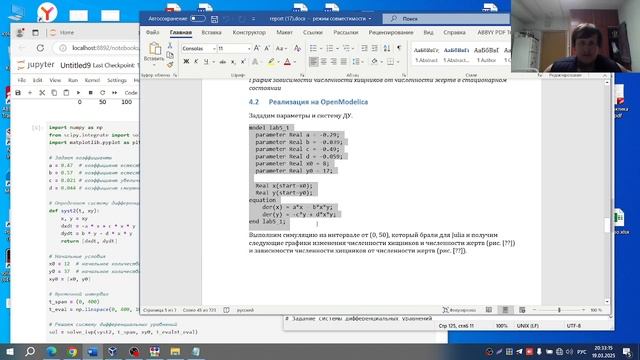Image resolution: width=640 pixels, height=360 pixels.
Task: Open the Jupyter Kernel menu
Action: pyautogui.click(x=92, y=80)
